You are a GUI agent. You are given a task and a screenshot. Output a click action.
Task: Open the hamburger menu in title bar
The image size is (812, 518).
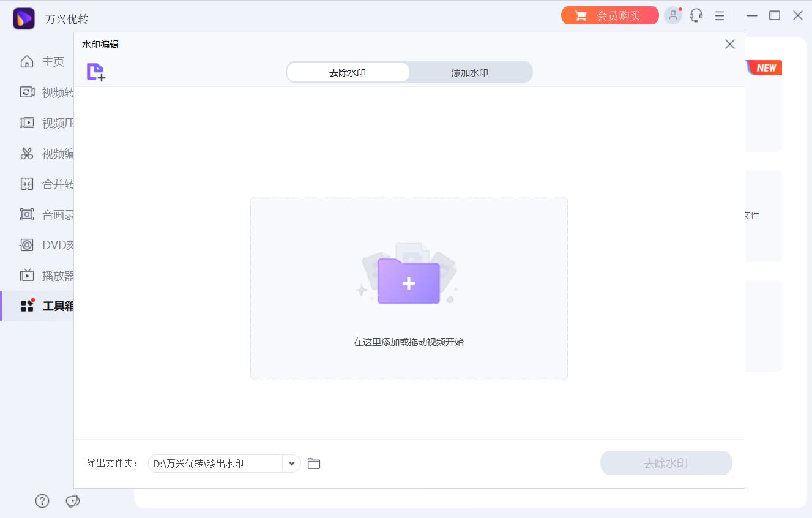click(720, 15)
